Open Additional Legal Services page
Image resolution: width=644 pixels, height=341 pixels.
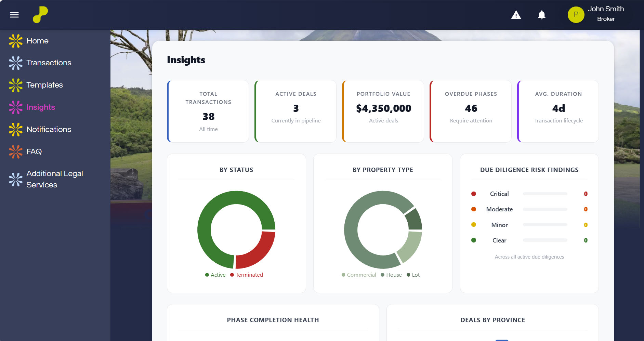[x=55, y=179]
